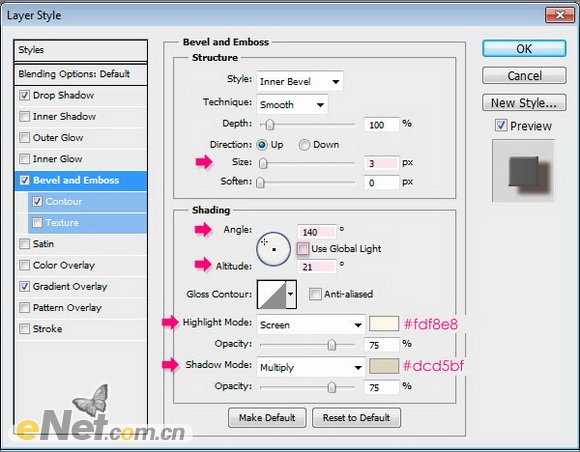Click the angle and altitude dial

273,249
